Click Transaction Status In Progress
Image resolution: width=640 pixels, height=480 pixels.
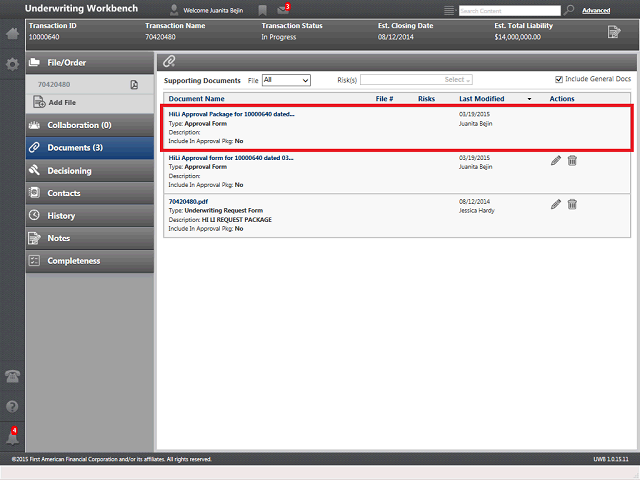[x=279, y=37]
